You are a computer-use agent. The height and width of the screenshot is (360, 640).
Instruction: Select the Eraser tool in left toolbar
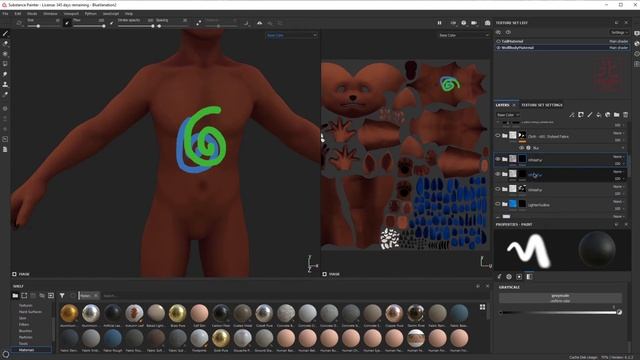point(5,44)
